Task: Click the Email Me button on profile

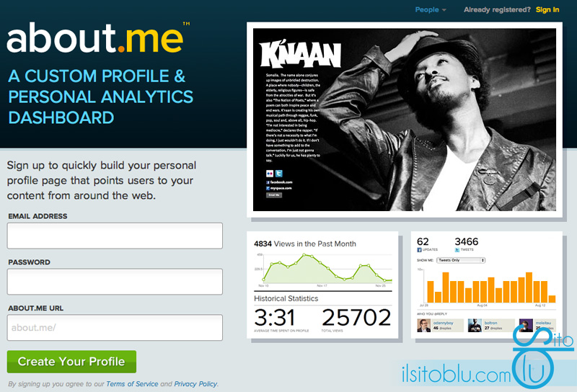Action: (274, 195)
